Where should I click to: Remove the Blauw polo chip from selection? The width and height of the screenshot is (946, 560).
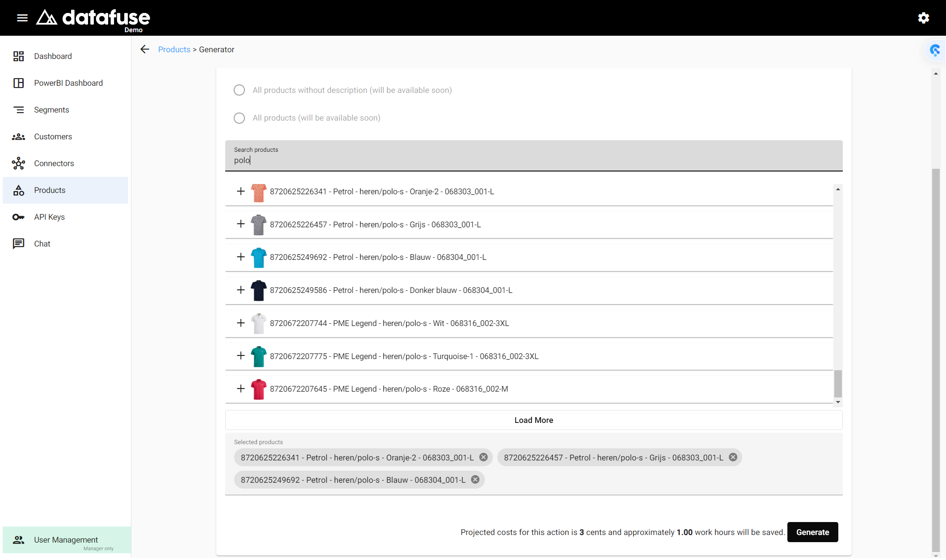pyautogui.click(x=475, y=480)
